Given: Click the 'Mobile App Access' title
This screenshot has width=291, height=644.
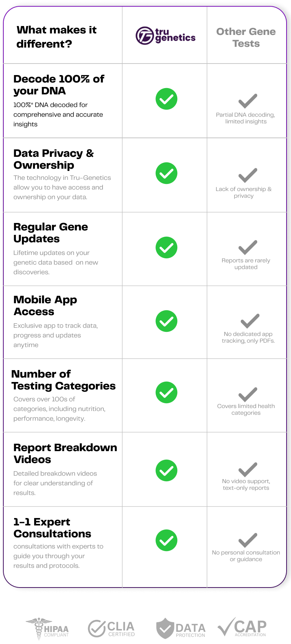Looking at the screenshot, I should click(x=45, y=305).
